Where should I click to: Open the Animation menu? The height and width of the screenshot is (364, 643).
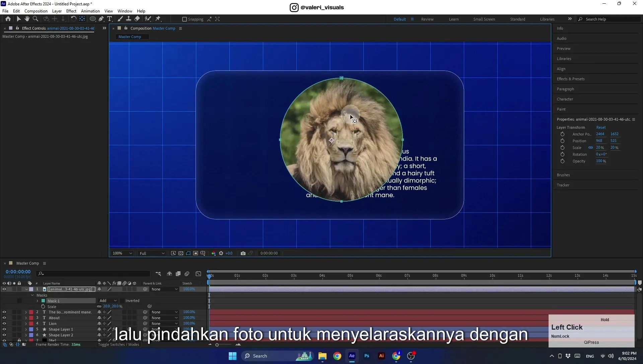click(90, 11)
